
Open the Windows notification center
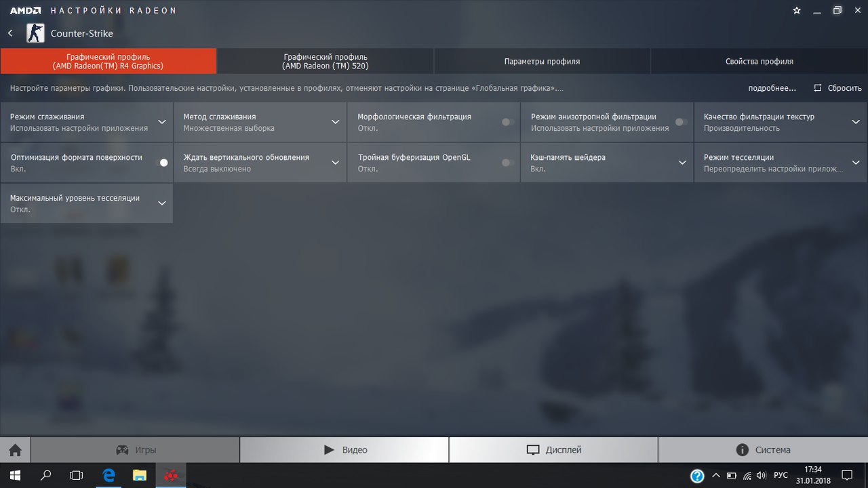(846, 475)
